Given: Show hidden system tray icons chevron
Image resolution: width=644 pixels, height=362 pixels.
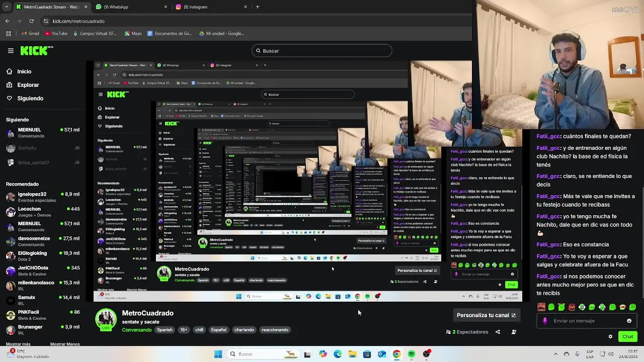Looking at the screenshot, I should pos(555,354).
